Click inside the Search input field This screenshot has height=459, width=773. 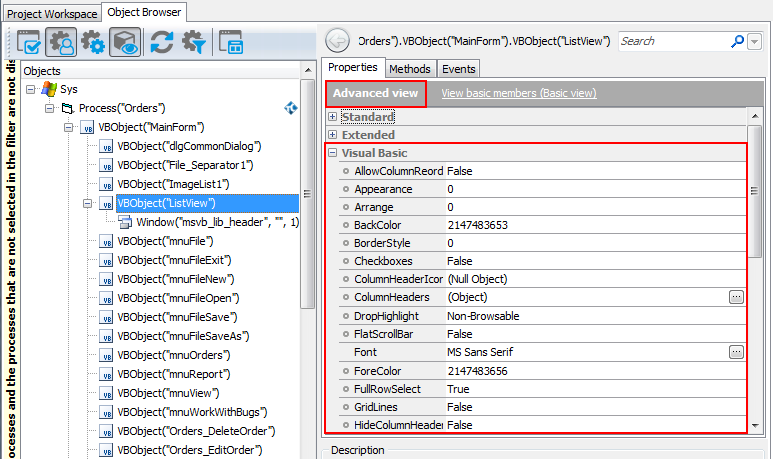[x=672, y=41]
